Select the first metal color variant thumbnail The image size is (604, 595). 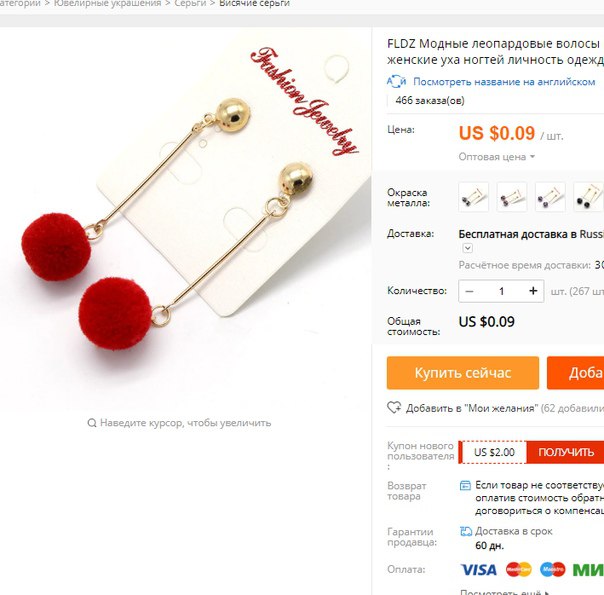(x=473, y=197)
